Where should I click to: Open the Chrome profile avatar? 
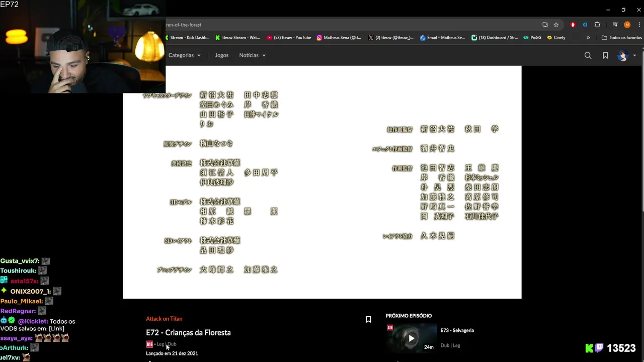tap(627, 25)
